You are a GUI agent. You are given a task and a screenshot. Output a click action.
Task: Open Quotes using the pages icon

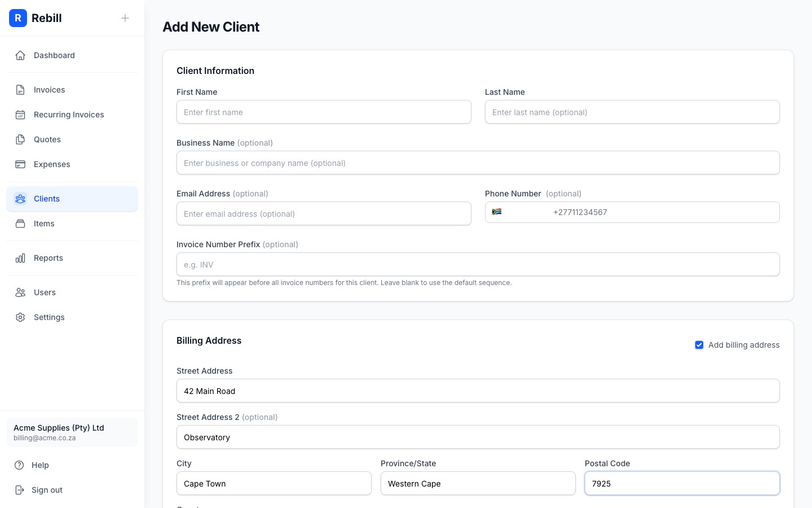[20, 139]
